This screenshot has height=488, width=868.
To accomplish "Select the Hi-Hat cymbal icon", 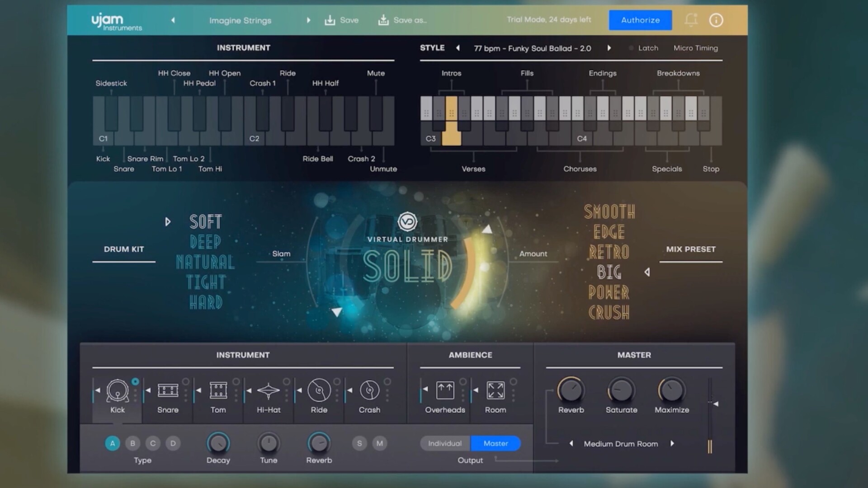I will point(269,391).
